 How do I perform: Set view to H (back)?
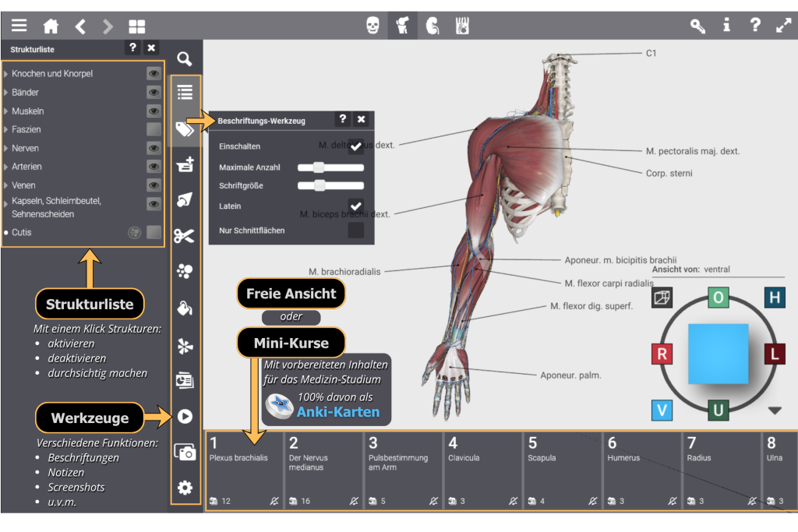775,298
